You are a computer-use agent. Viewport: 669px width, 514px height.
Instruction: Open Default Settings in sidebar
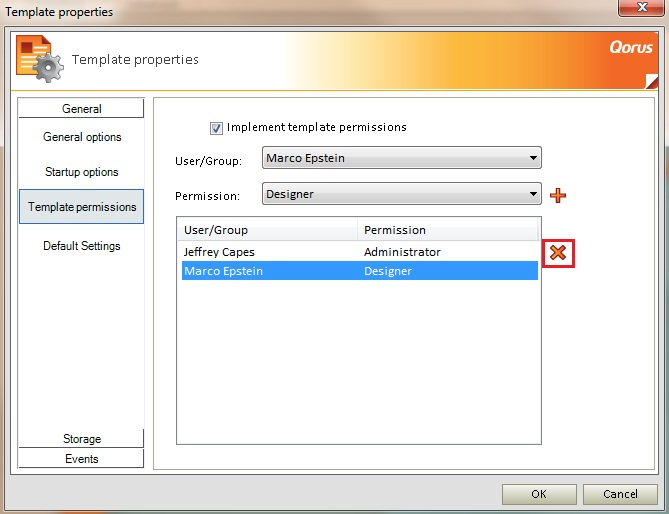(81, 246)
